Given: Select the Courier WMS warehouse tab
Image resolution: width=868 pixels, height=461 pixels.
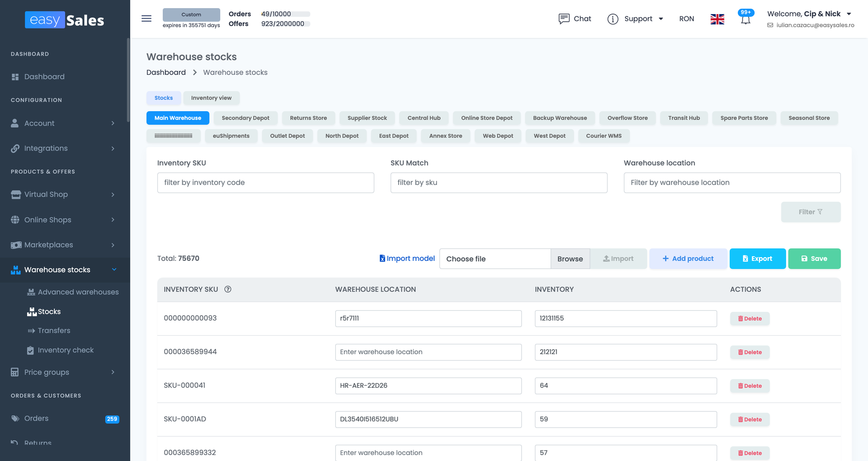Looking at the screenshot, I should pyautogui.click(x=604, y=136).
